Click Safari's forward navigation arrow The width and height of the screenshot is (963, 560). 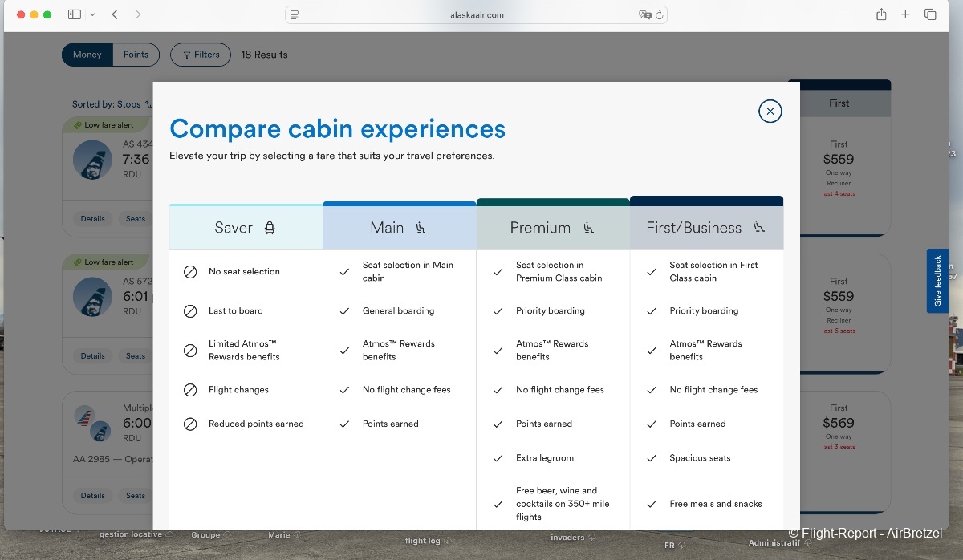point(138,14)
